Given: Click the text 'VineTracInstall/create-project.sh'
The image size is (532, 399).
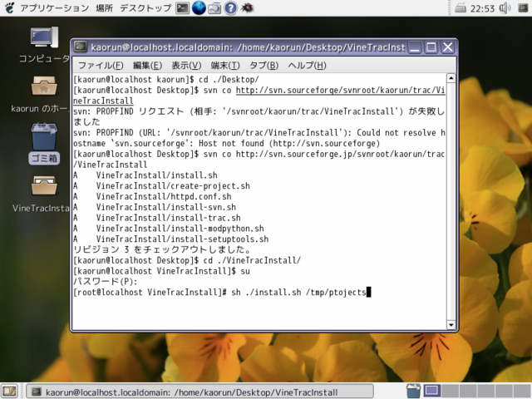Looking at the screenshot, I should 173,186.
